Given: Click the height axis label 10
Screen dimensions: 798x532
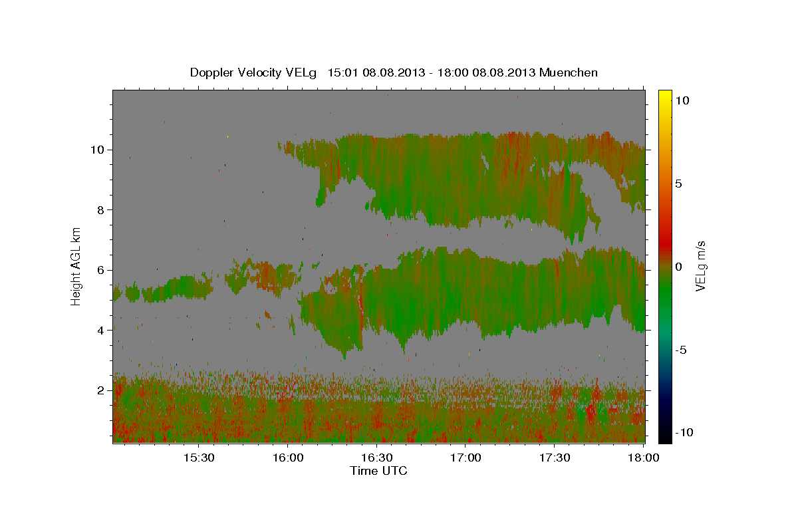Looking at the screenshot, I should tap(98, 150).
